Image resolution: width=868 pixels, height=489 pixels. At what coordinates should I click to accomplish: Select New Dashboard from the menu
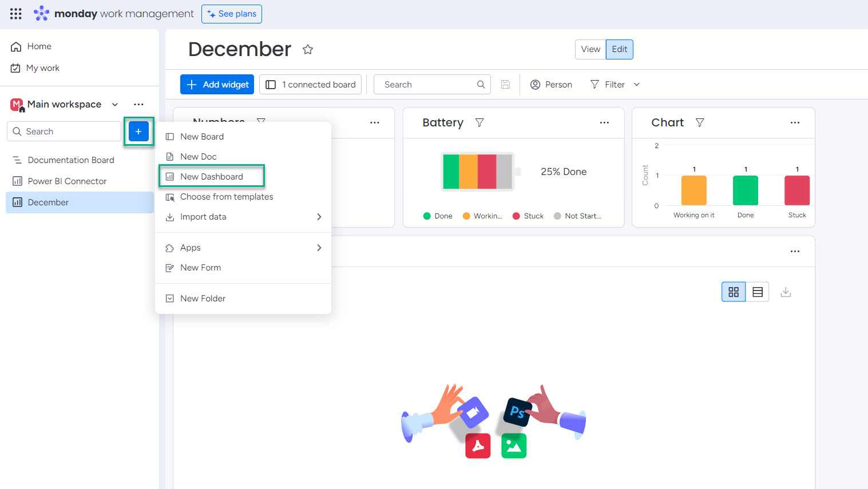212,176
